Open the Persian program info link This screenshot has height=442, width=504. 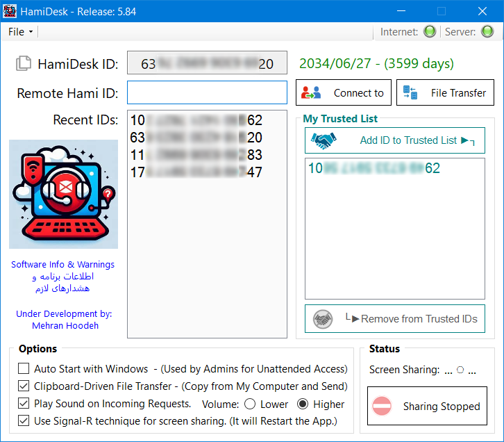(x=62, y=282)
